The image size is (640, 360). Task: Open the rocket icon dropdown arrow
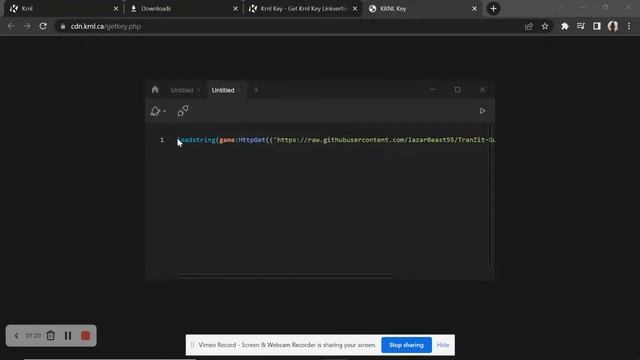pos(164,111)
